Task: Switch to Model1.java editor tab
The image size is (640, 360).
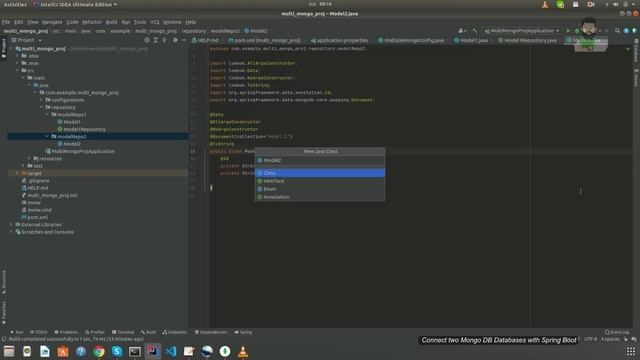Action: [471, 40]
